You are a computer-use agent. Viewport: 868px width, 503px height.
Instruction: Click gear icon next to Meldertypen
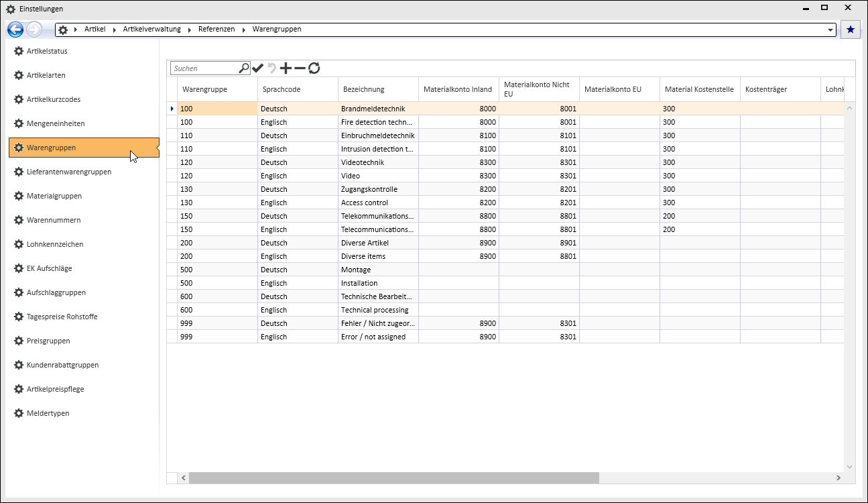pos(19,413)
